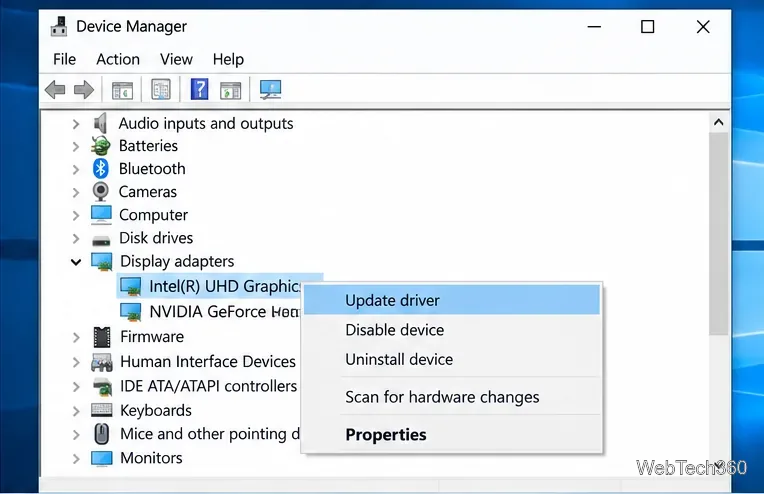Screen dimensions: 764x494
Task: Click the Display adapters icon
Action: point(102,262)
